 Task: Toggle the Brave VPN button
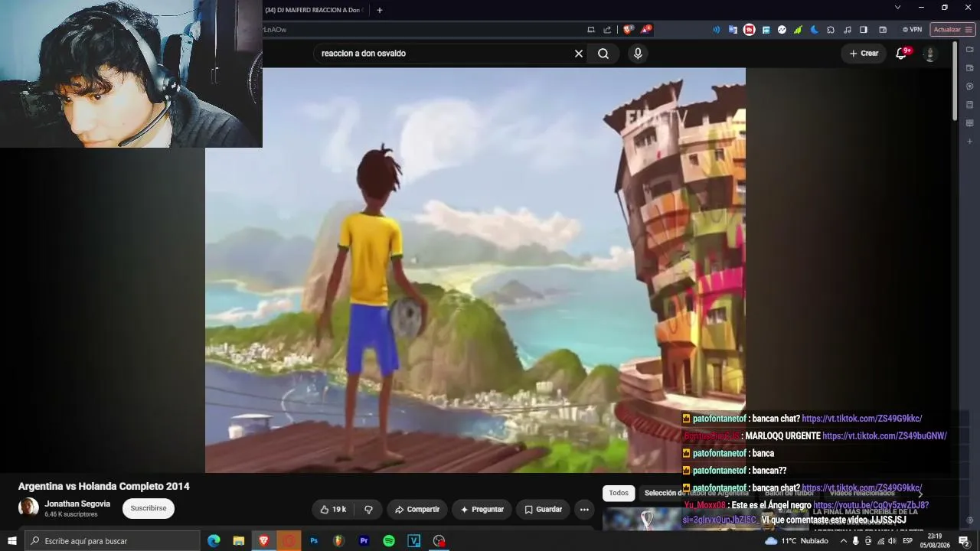912,30
